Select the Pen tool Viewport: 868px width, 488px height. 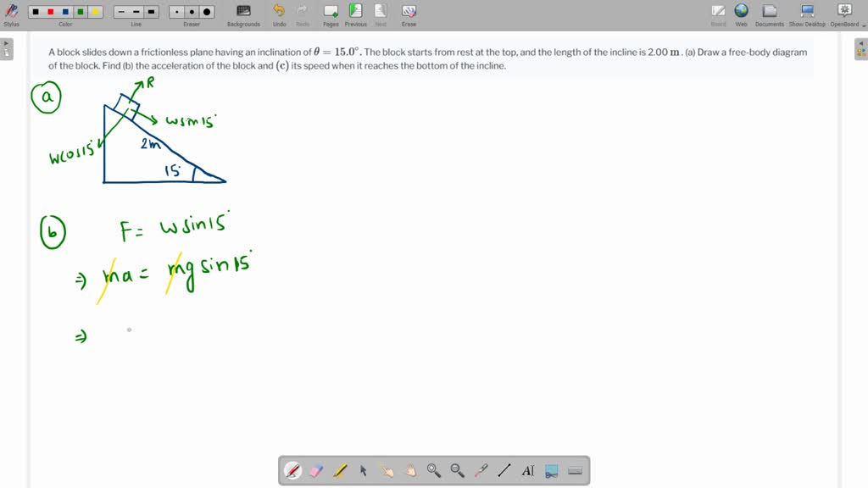[x=292, y=470]
